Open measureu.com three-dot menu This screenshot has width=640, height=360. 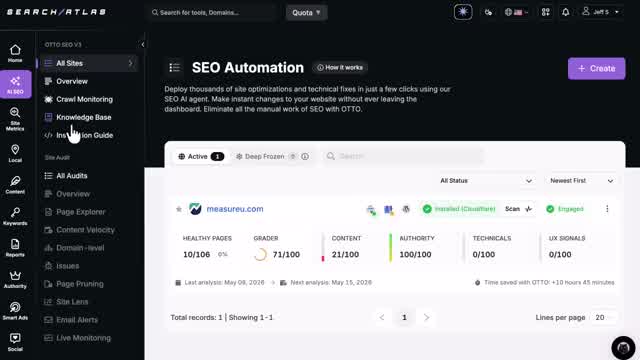point(607,209)
